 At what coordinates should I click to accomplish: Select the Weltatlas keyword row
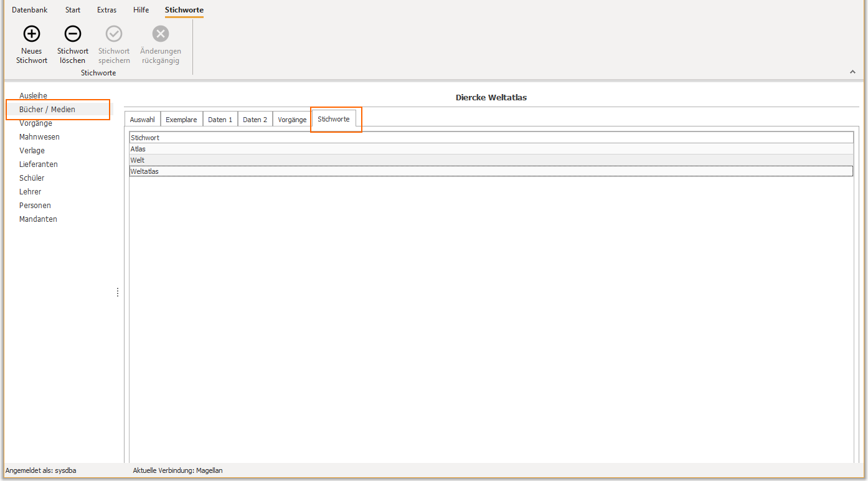tap(491, 171)
